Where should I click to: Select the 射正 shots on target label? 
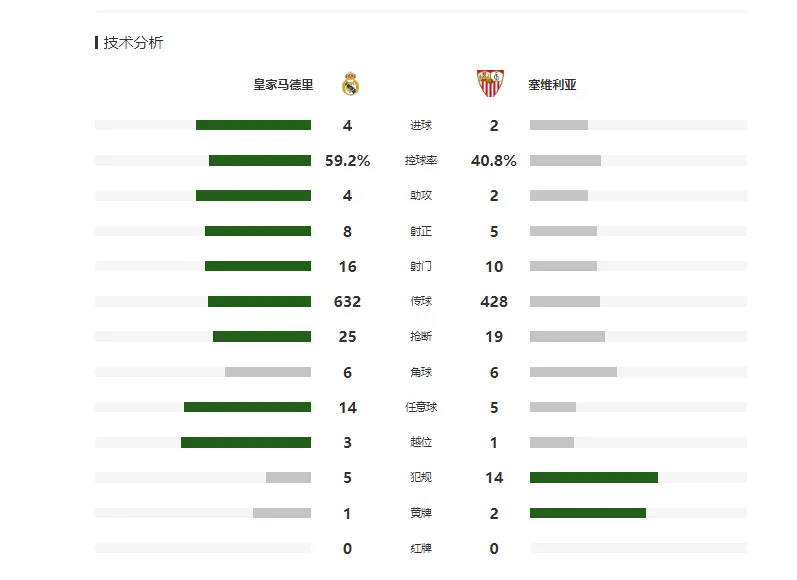click(x=421, y=231)
